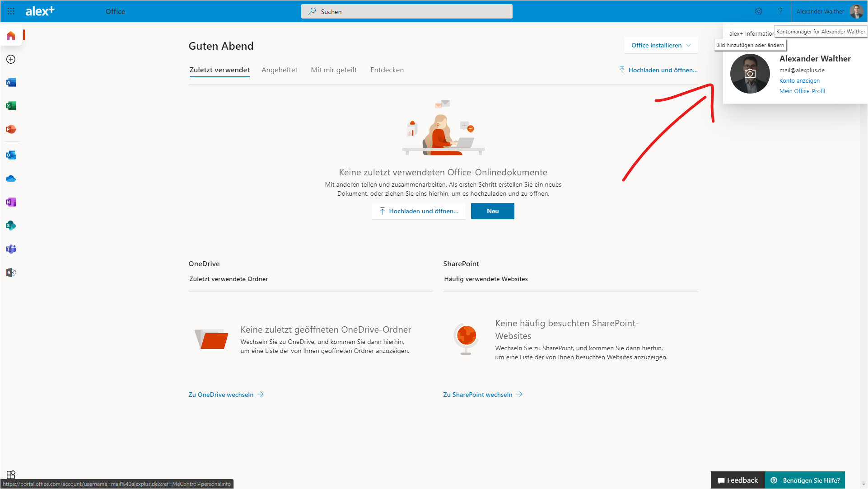
Task: Open Mein Office-Profil link
Action: tap(802, 91)
